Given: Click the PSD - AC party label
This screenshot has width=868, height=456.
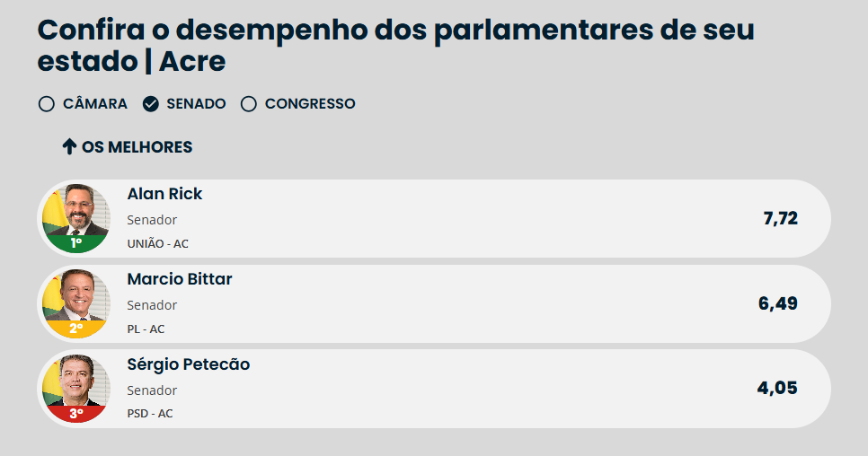Looking at the screenshot, I should 150,414.
